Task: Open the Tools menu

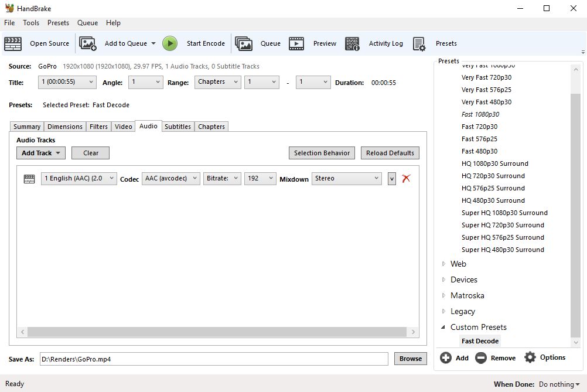Action: [x=30, y=23]
